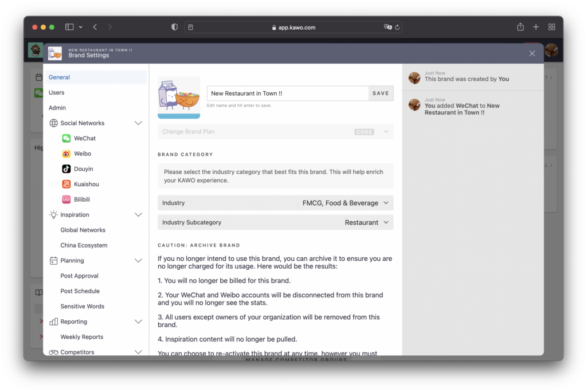Collapse the Social Networks section
Screen dimensions: 587x392
coord(138,123)
